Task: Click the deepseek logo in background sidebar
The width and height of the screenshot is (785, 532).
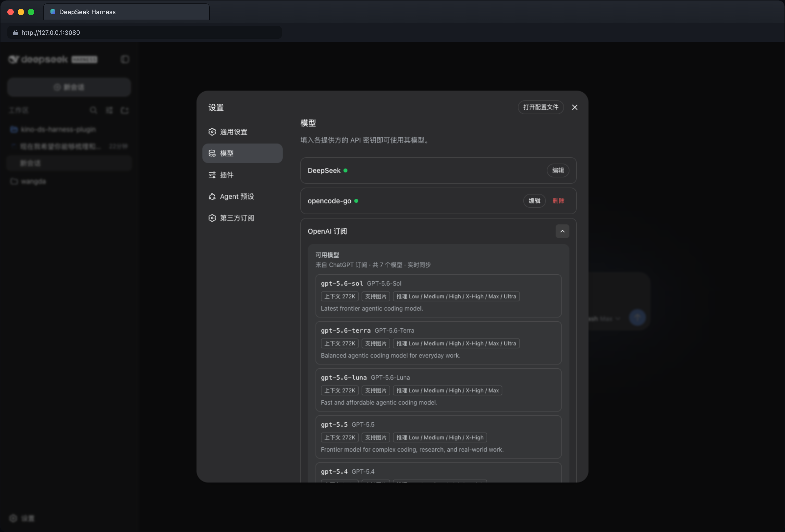Action: point(53,60)
